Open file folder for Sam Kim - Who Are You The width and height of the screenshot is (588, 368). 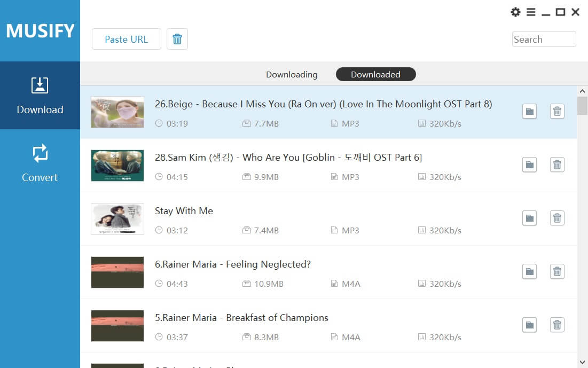pos(529,165)
